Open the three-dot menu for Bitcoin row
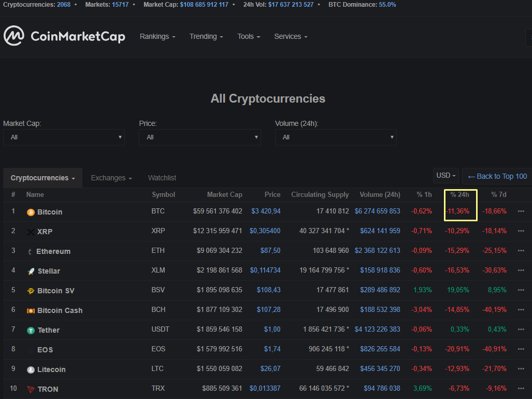Image resolution: width=532 pixels, height=399 pixels. (x=521, y=211)
